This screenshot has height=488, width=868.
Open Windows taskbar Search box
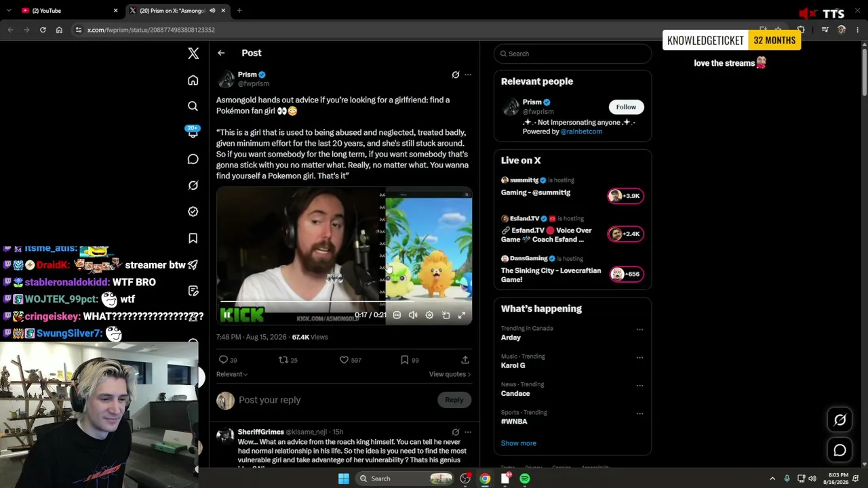[404, 479]
